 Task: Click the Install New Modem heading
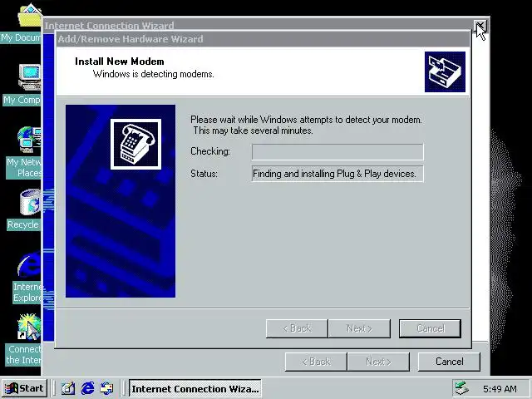(x=120, y=62)
